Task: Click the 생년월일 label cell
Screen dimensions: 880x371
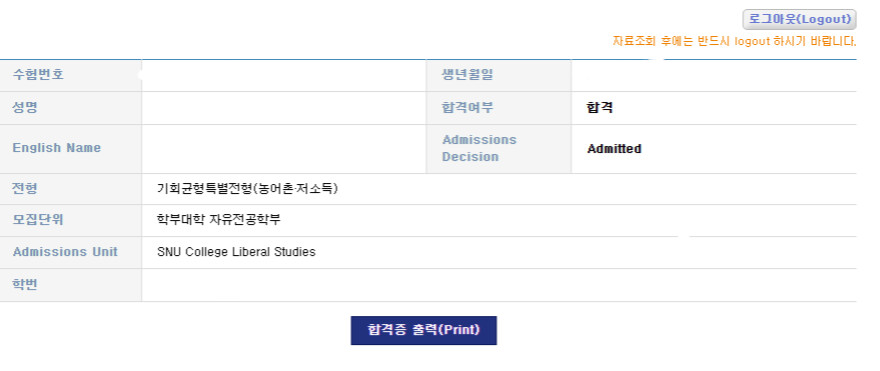Action: [498, 75]
